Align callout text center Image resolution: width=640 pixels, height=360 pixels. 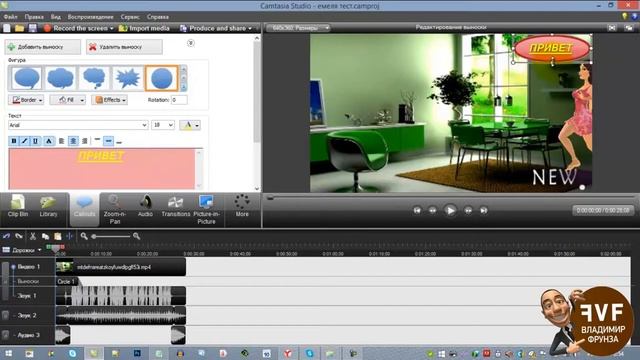click(73, 141)
